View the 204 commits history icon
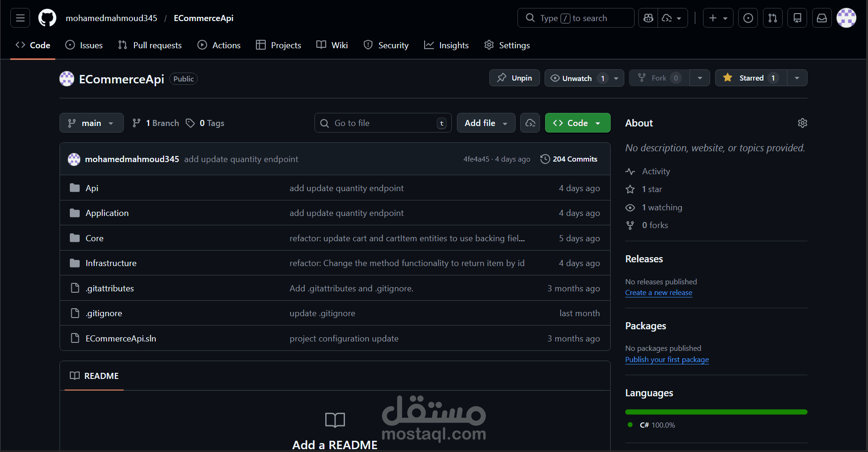The width and height of the screenshot is (868, 452). (x=545, y=159)
